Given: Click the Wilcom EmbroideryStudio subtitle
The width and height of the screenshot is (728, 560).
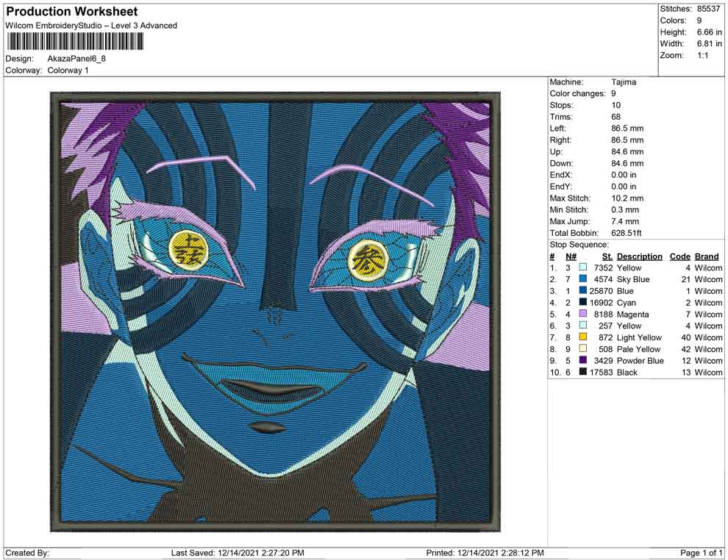Looking at the screenshot, I should click(91, 26).
